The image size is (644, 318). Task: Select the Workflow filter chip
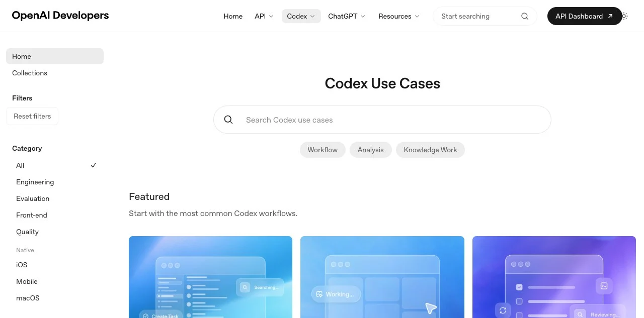[x=323, y=150]
